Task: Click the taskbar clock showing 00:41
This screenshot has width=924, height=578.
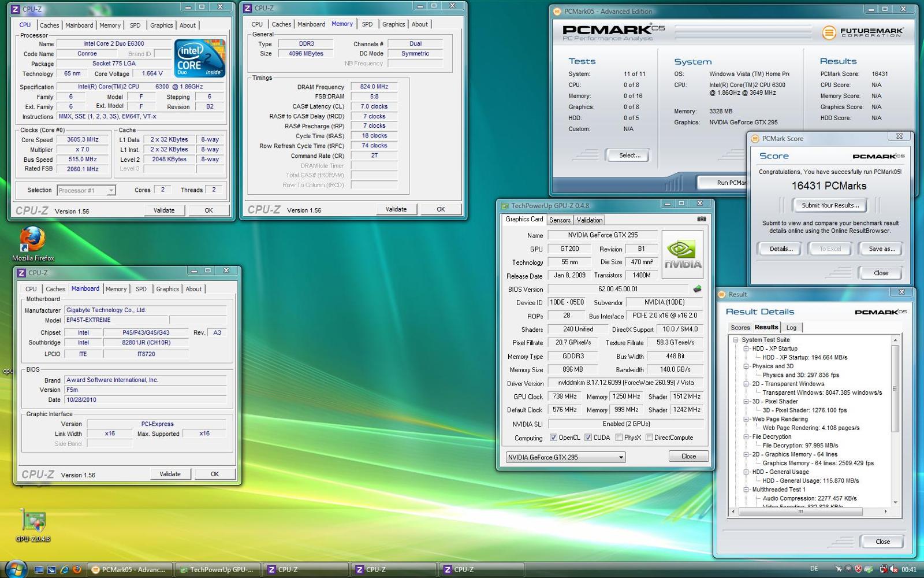Action: [908, 569]
